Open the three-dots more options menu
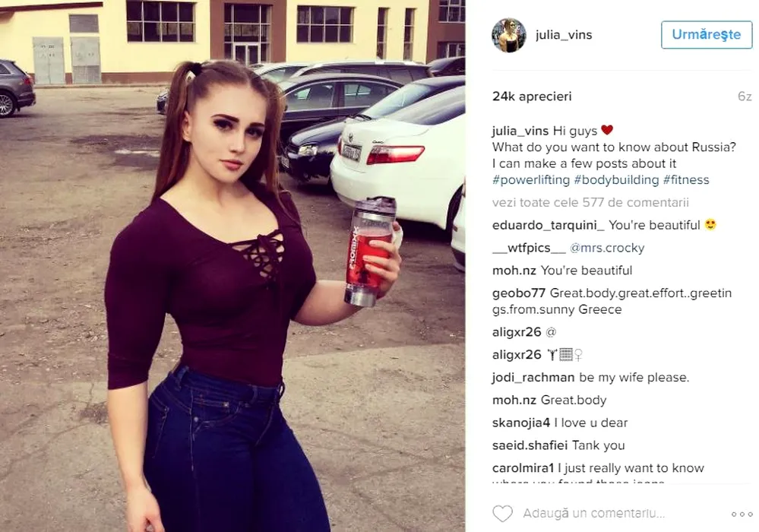Screen dimensions: 759x532 click(742, 514)
